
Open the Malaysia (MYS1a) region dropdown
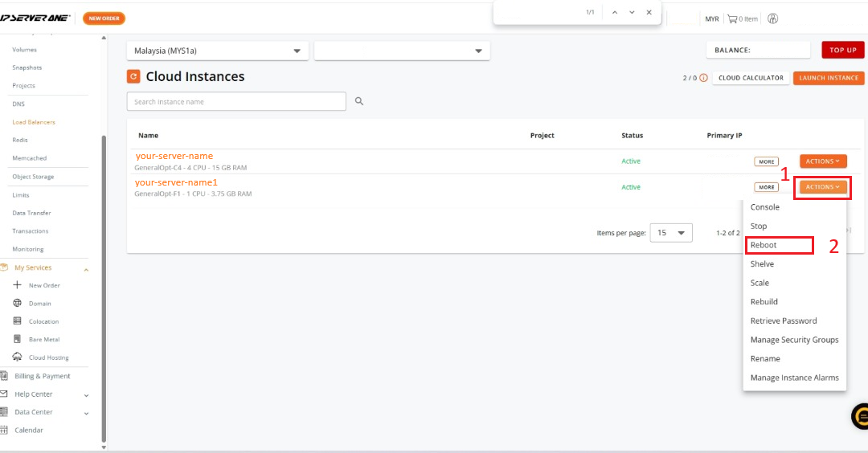[217, 51]
